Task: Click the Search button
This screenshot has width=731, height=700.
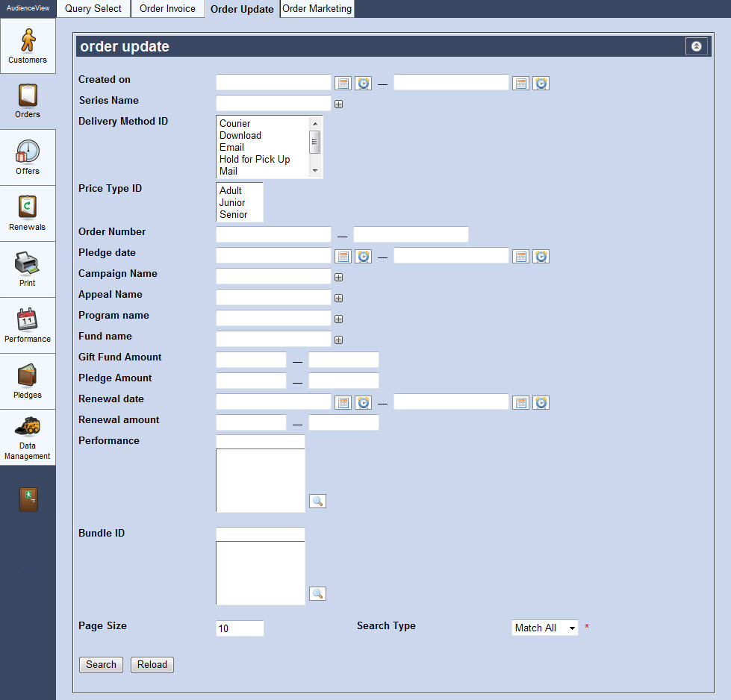Action: click(x=101, y=665)
